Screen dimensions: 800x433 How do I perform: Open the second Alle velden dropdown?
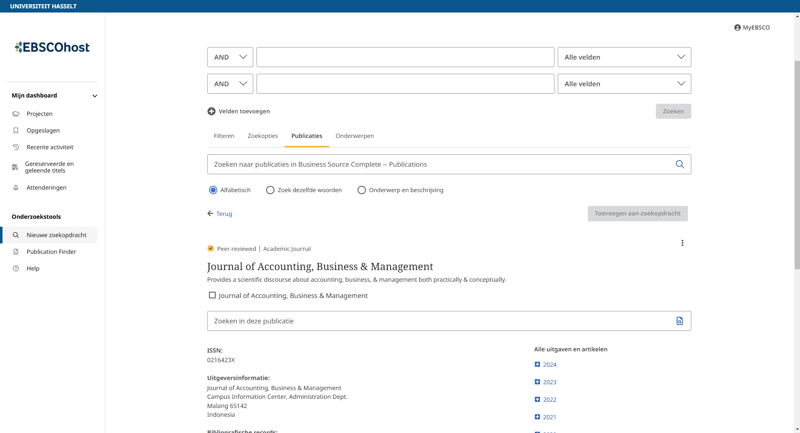click(x=624, y=84)
